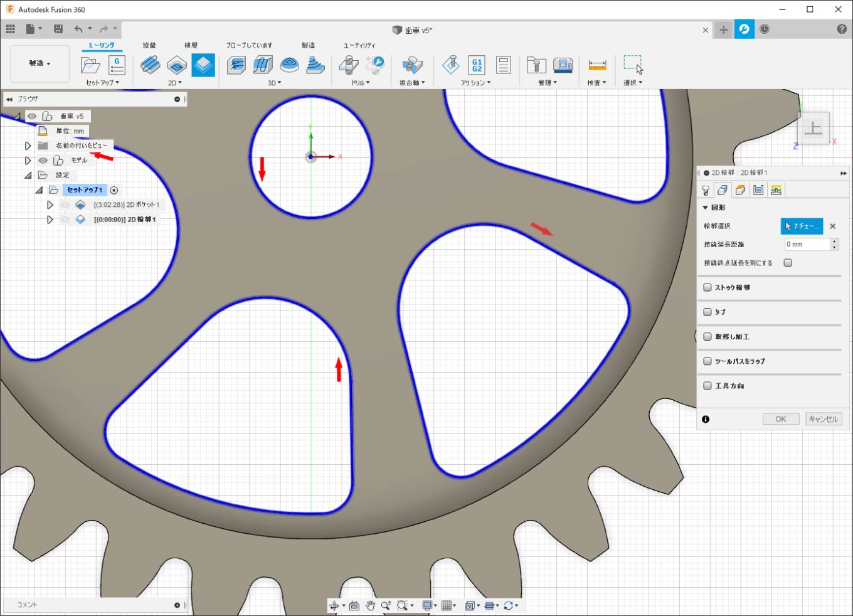
Task: Switch to Heights tab in 2D輪郭 dialog
Action: [x=741, y=190]
